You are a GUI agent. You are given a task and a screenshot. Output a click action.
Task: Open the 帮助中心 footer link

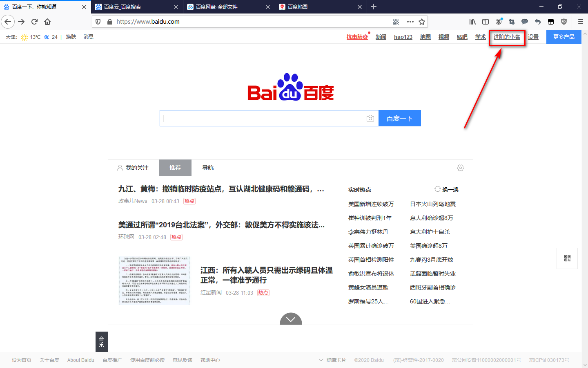pyautogui.click(x=210, y=360)
